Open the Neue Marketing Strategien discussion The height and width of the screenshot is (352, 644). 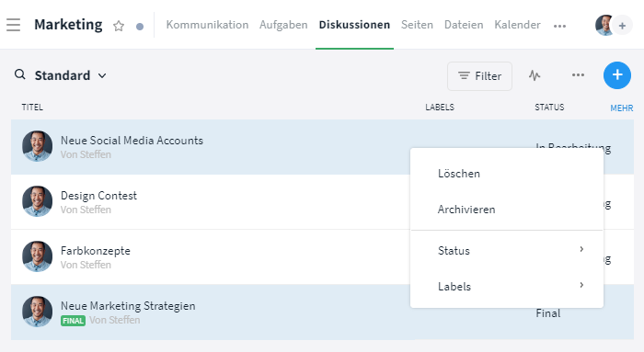point(128,306)
